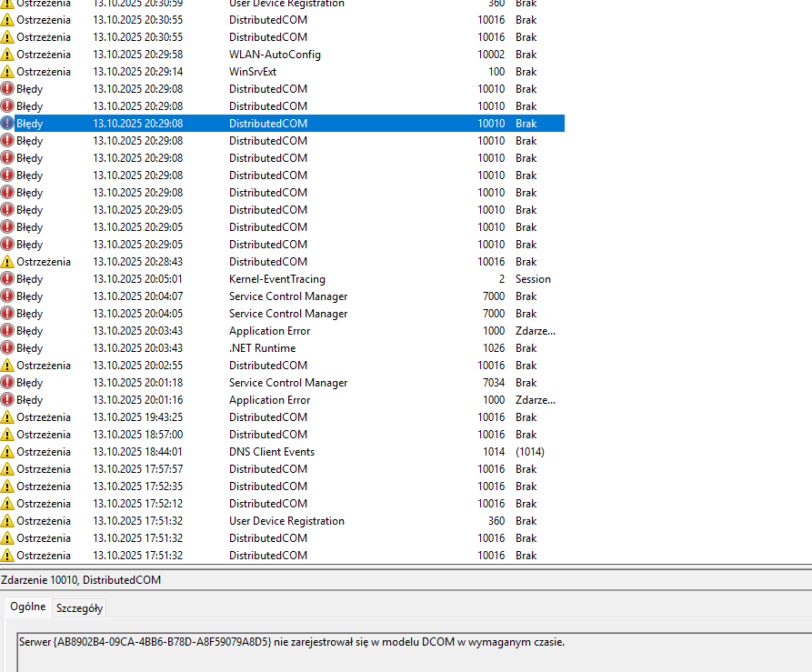Click event ID 1014 in DNS Client row
812x672 pixels.
click(x=494, y=452)
